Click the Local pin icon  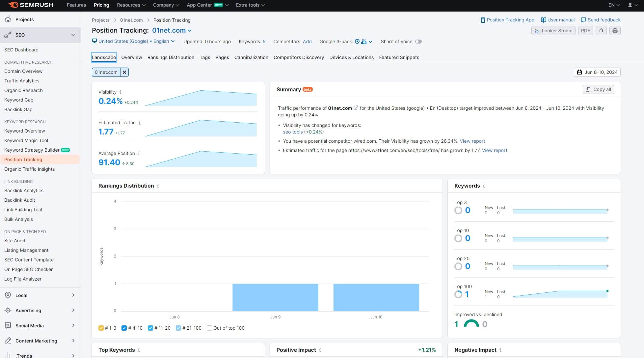(x=8, y=295)
